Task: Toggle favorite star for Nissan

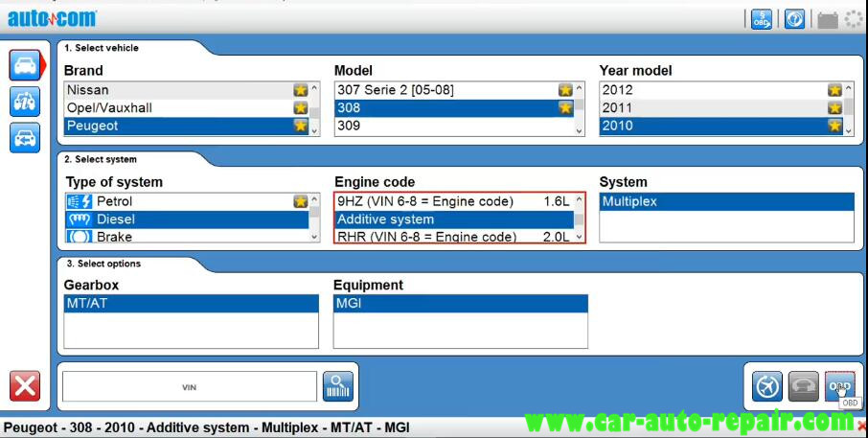Action: point(301,90)
